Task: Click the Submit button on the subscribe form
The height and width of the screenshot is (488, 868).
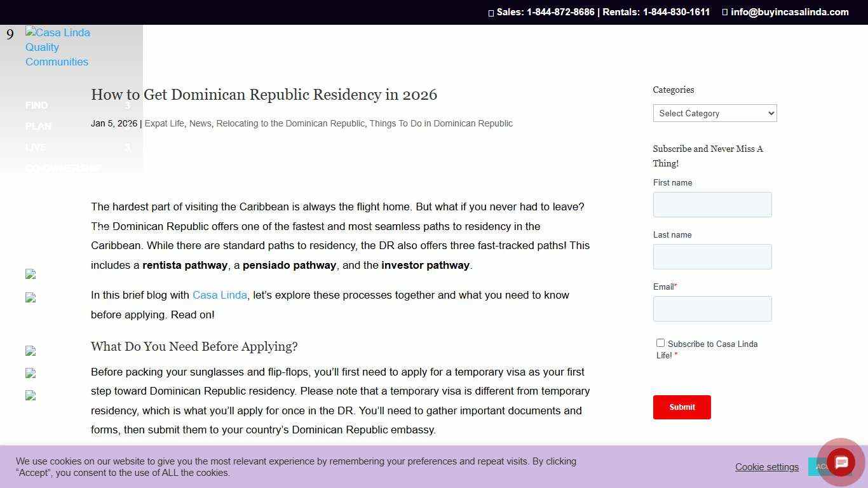Action: (682, 407)
